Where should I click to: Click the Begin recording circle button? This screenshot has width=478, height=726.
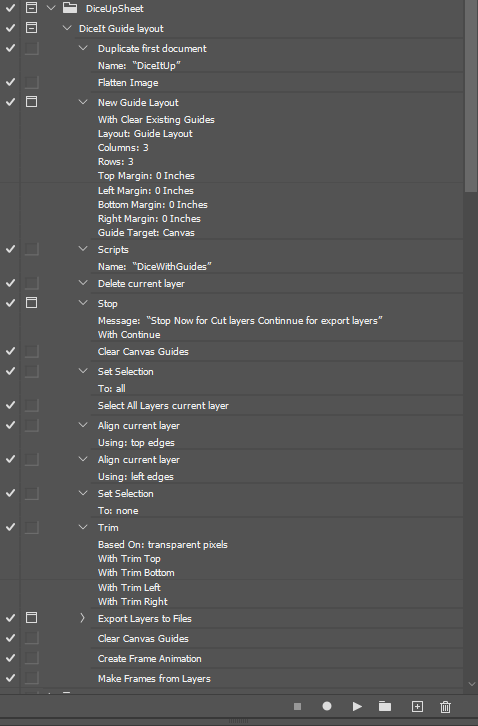(327, 706)
